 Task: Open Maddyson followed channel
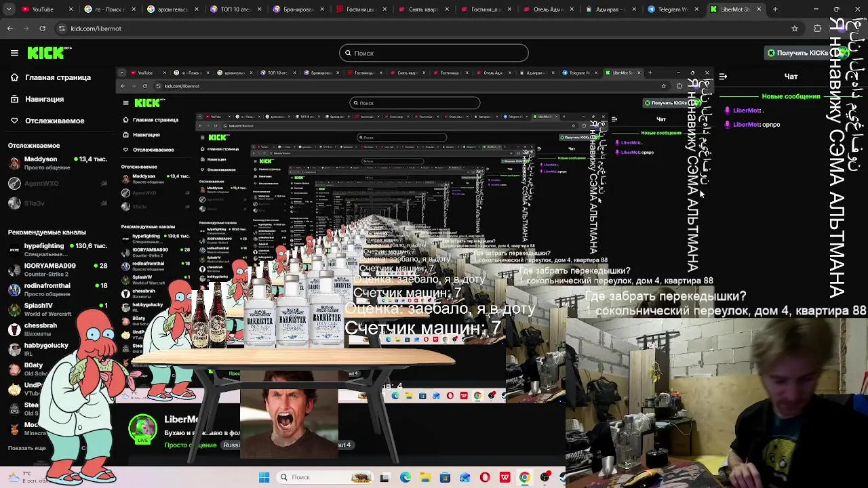coord(58,163)
